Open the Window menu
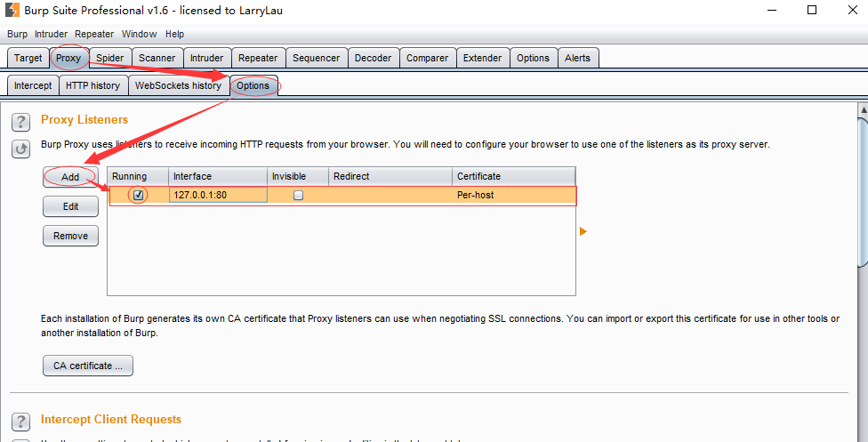Screen dimensions: 868x442 point(139,34)
